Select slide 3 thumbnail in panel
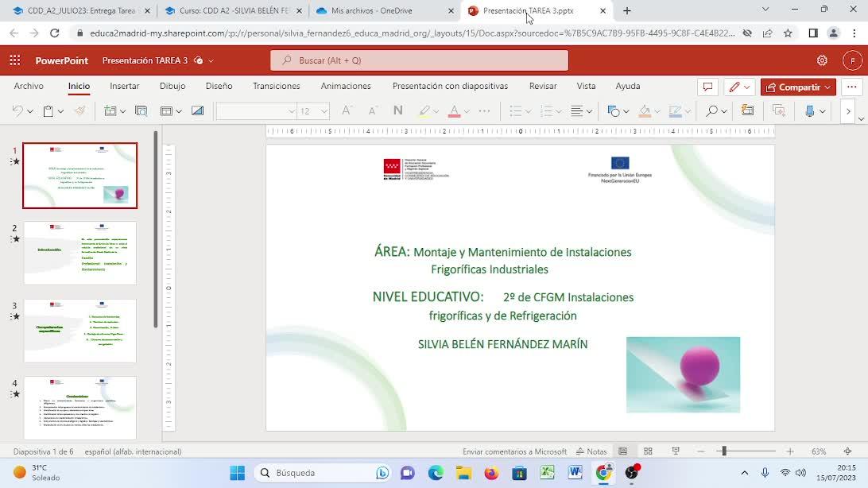 (79, 331)
